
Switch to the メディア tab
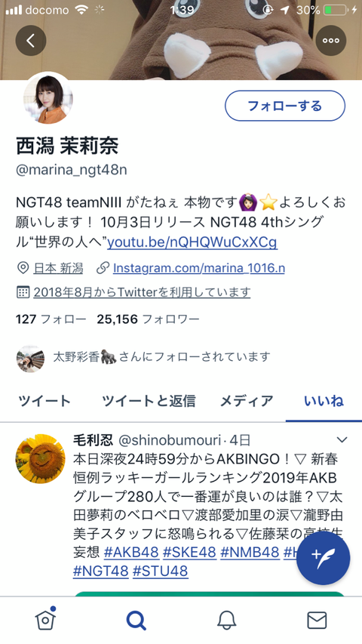coord(247,401)
